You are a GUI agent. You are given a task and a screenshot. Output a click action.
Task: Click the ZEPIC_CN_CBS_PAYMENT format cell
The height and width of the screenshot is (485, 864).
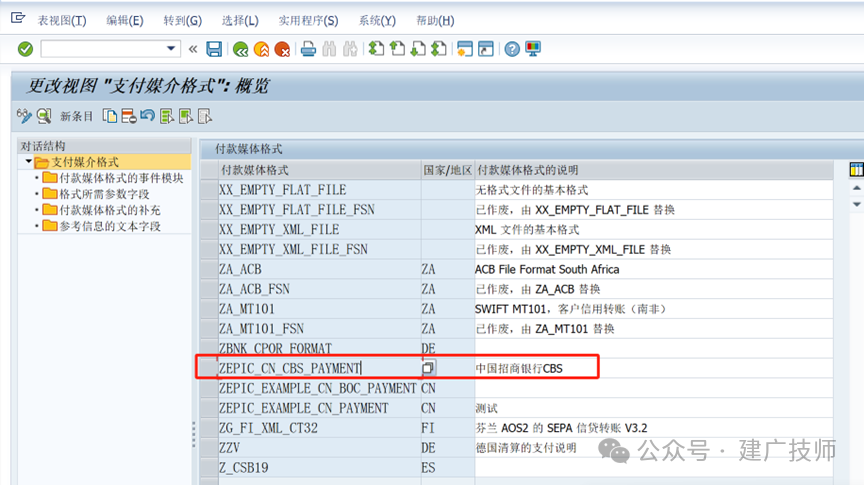pyautogui.click(x=320, y=368)
